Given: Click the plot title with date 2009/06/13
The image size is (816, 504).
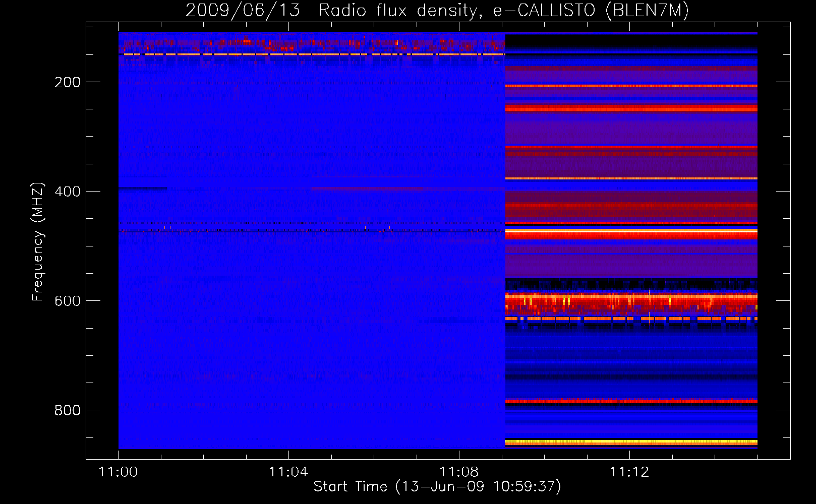Looking at the screenshot, I should (x=437, y=10).
